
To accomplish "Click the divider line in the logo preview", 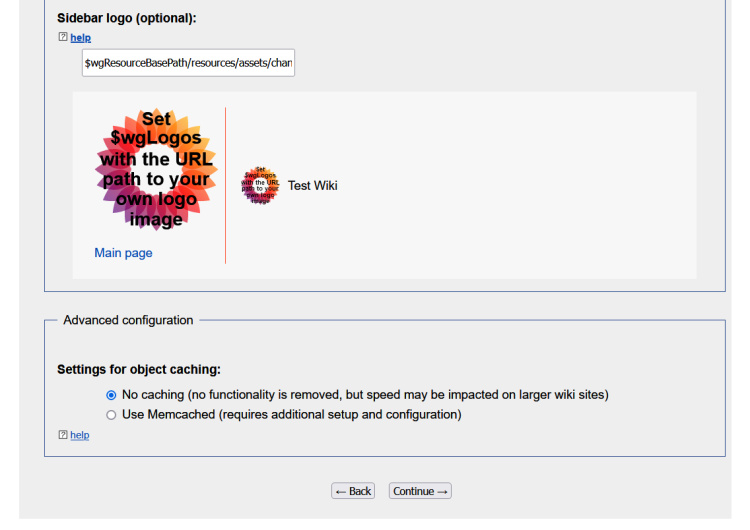I will (x=225, y=185).
